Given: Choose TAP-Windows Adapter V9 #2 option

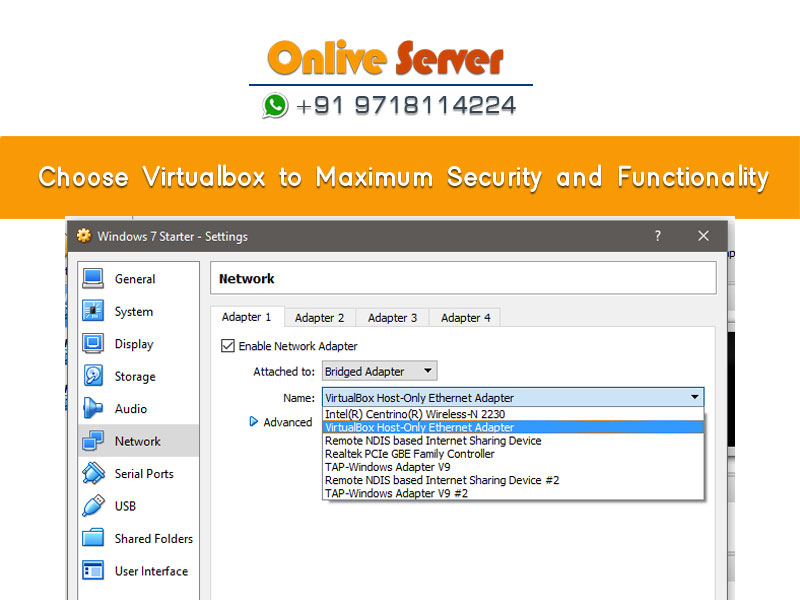Looking at the screenshot, I should (x=513, y=493).
